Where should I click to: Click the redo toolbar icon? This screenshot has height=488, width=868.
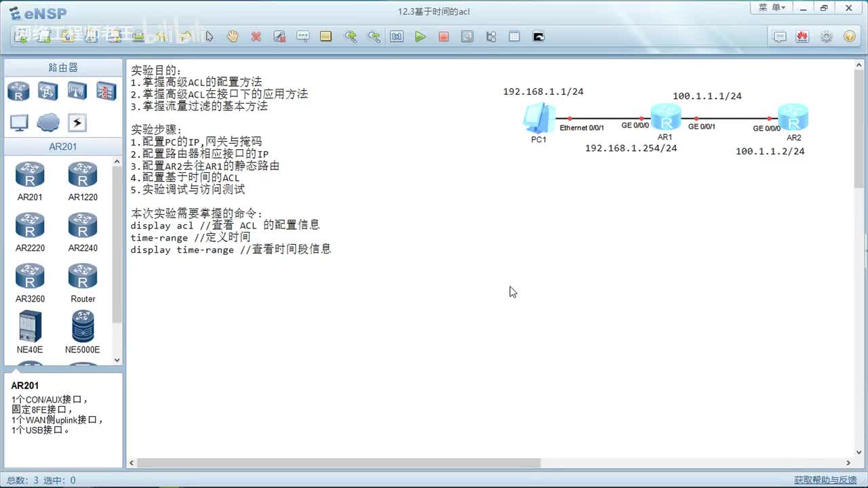[x=184, y=37]
